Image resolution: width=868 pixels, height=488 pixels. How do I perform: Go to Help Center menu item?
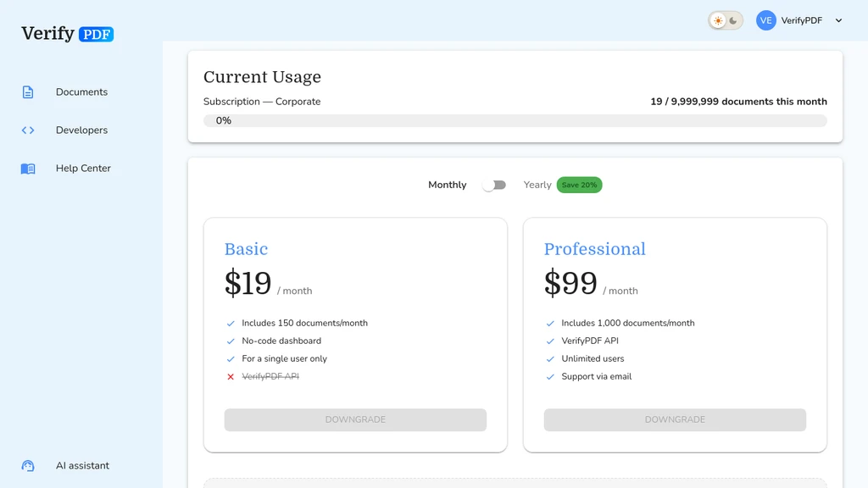[83, 169]
